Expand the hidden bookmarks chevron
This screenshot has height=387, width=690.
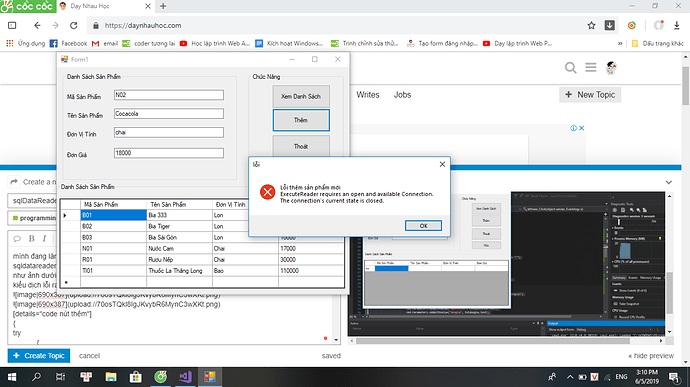coord(620,44)
